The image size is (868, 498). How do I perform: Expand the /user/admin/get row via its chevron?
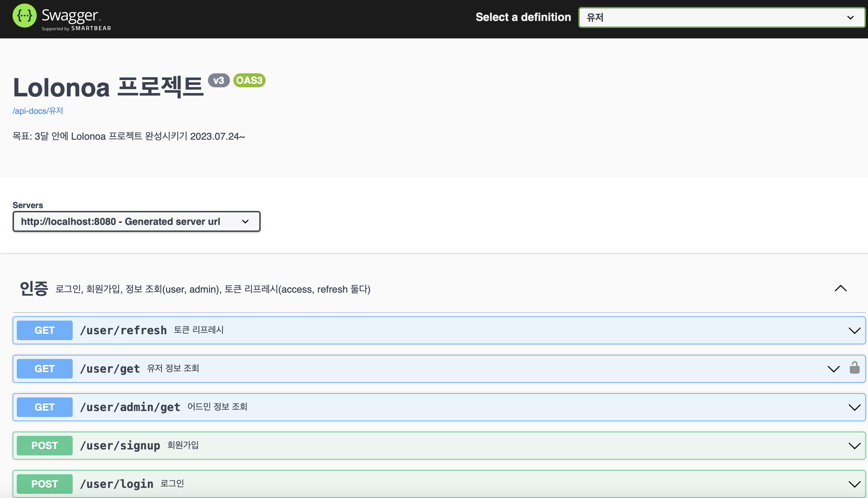(854, 407)
